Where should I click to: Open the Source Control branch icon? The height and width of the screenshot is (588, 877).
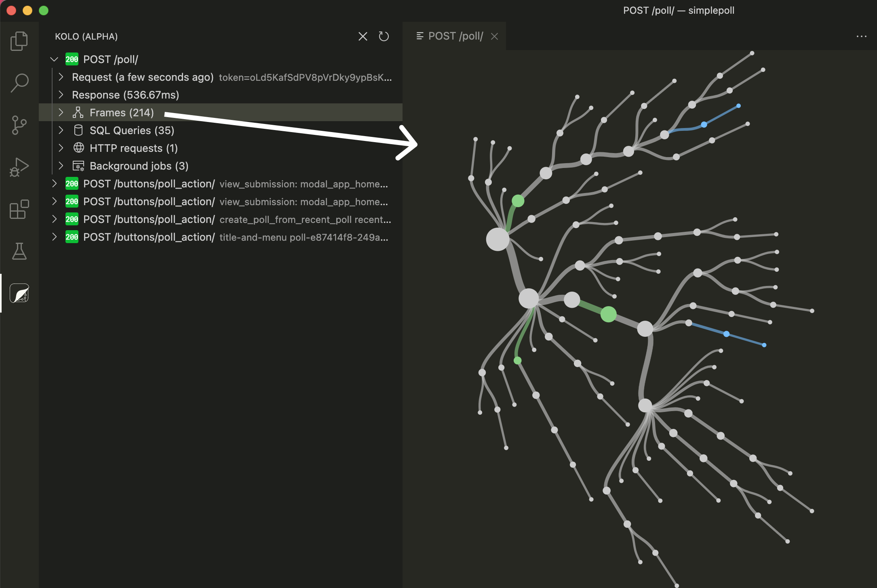pyautogui.click(x=19, y=125)
